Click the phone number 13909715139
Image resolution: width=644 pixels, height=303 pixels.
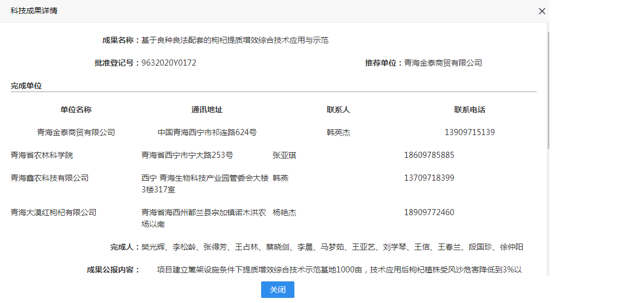coord(469,132)
